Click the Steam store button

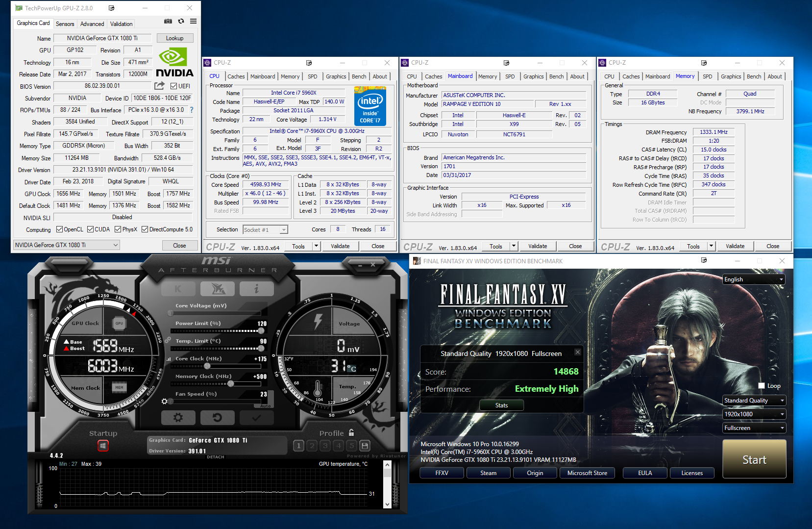point(488,473)
